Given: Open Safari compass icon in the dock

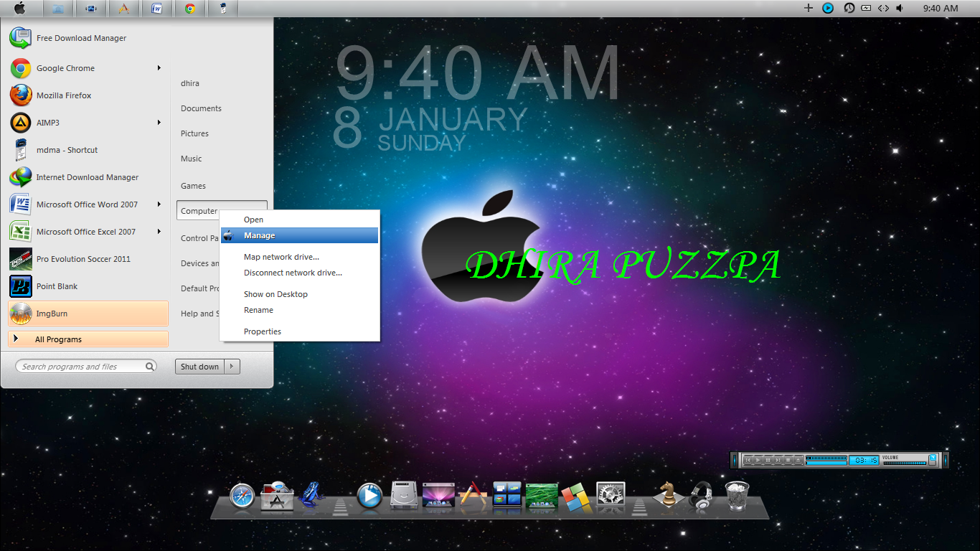Looking at the screenshot, I should coord(242,496).
